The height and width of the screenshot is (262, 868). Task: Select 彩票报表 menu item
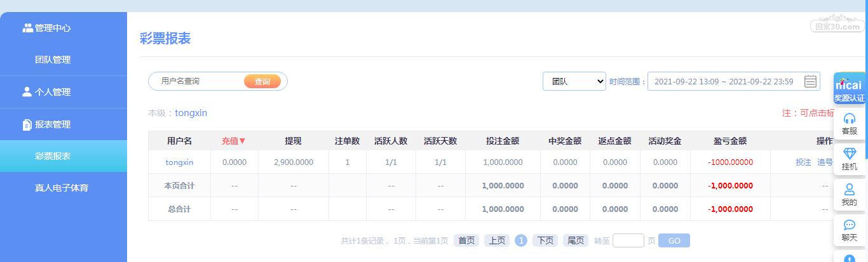64,156
